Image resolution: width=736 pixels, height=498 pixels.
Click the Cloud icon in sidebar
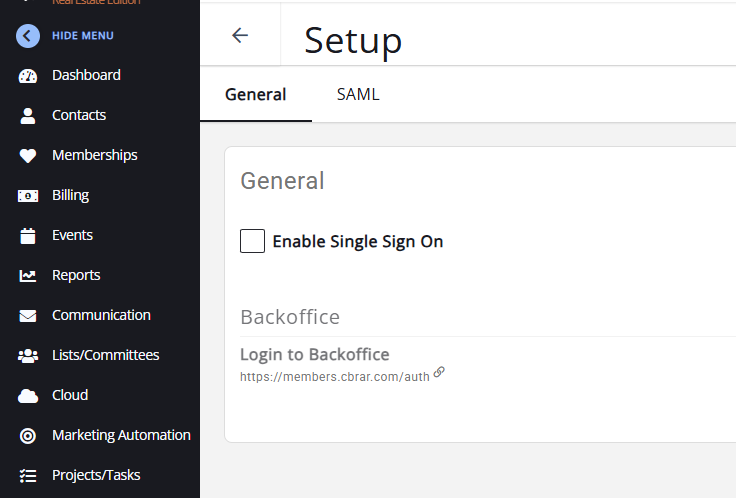(28, 395)
